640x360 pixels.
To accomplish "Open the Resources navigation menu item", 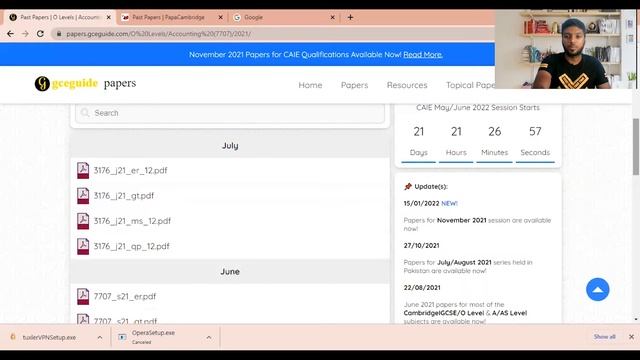I will click(x=407, y=85).
